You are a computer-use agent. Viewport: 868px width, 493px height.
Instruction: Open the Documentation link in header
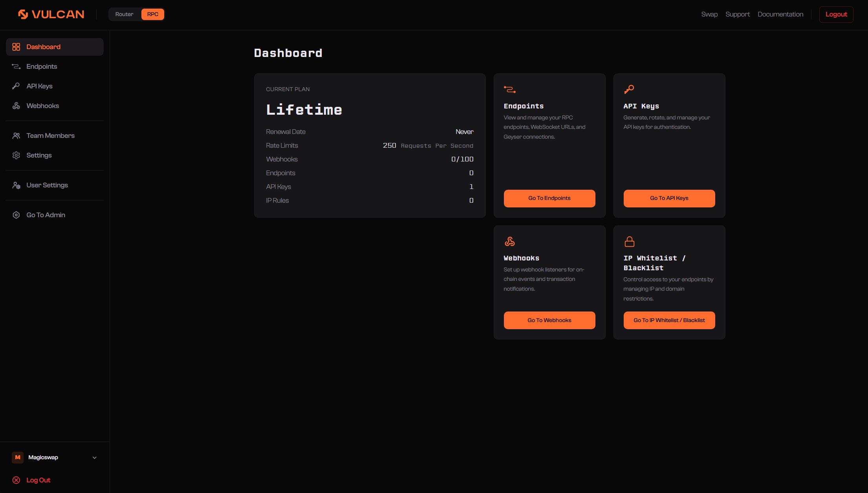tap(780, 14)
